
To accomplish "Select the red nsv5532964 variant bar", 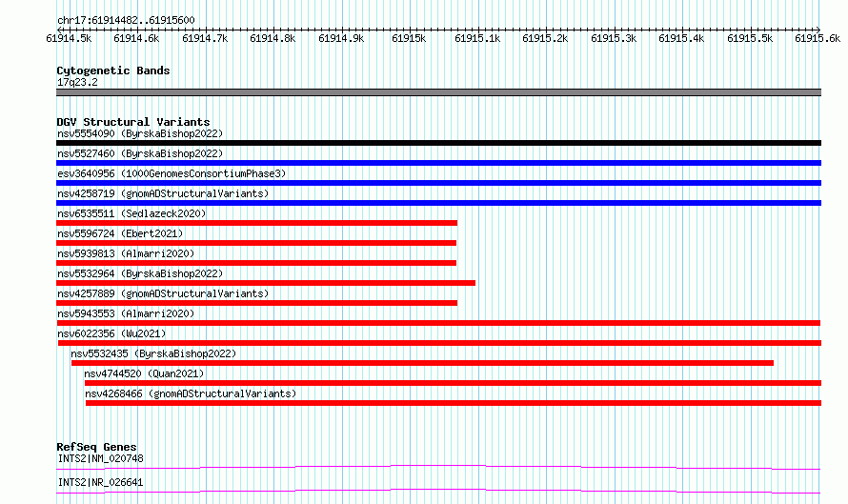I will pos(266,283).
